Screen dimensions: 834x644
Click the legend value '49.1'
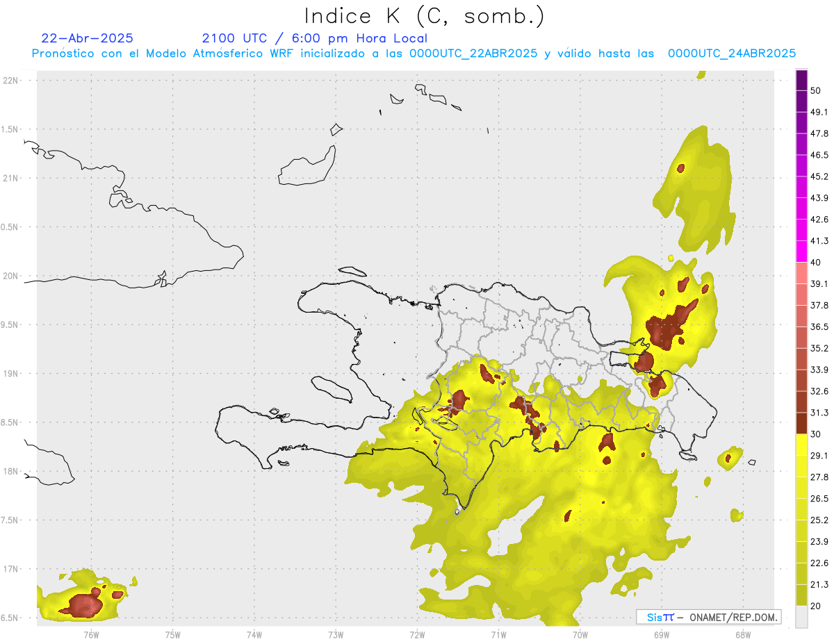click(x=819, y=113)
